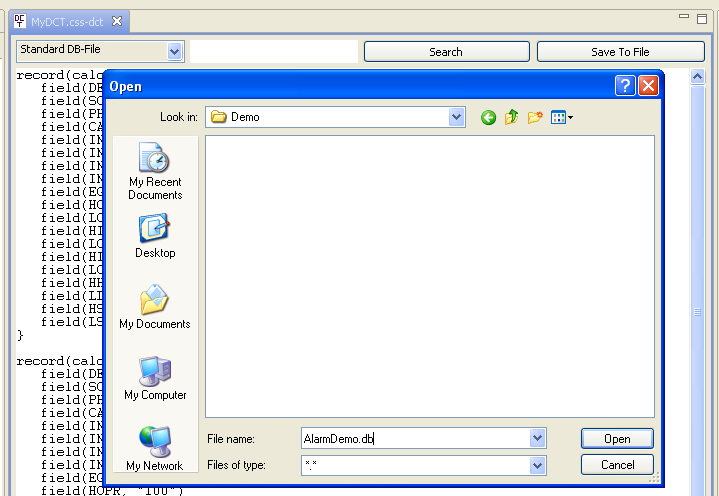Open My Recent Documents location
719x496 pixels.
click(155, 170)
